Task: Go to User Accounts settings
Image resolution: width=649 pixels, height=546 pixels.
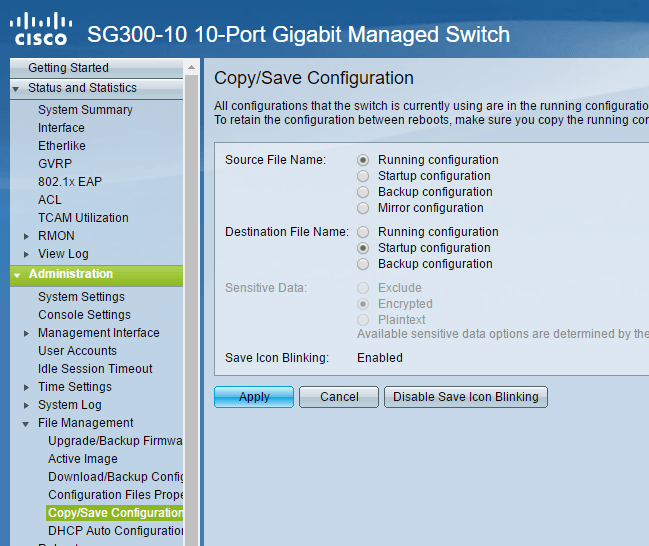Action: (77, 351)
